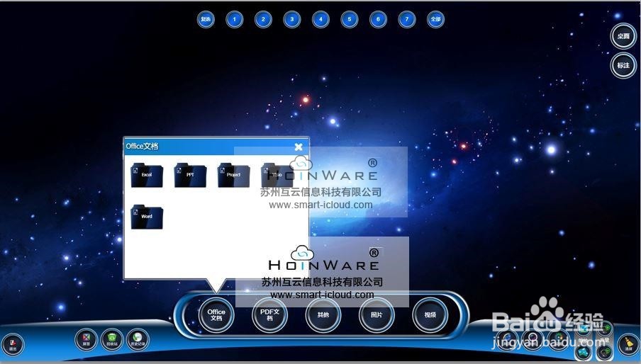
Task: Open the Word folder
Action: [147, 217]
